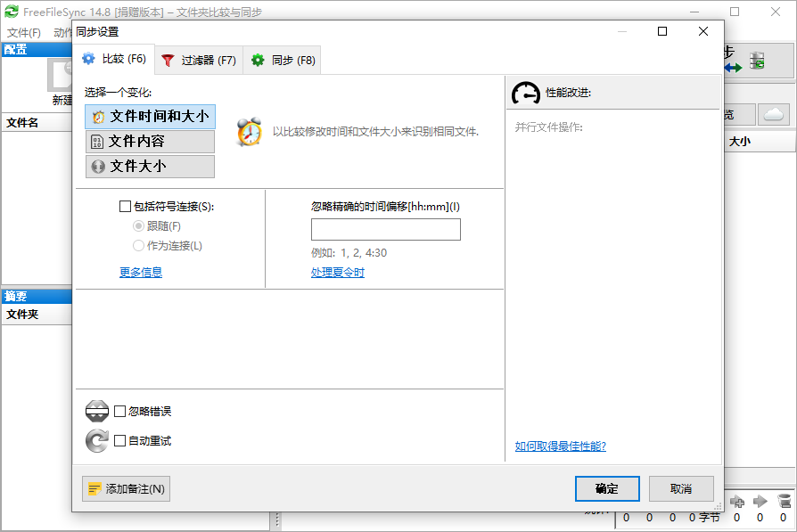Select the 文件内容 comparison method
Screen dimensions: 797x532
pyautogui.click(x=150, y=141)
